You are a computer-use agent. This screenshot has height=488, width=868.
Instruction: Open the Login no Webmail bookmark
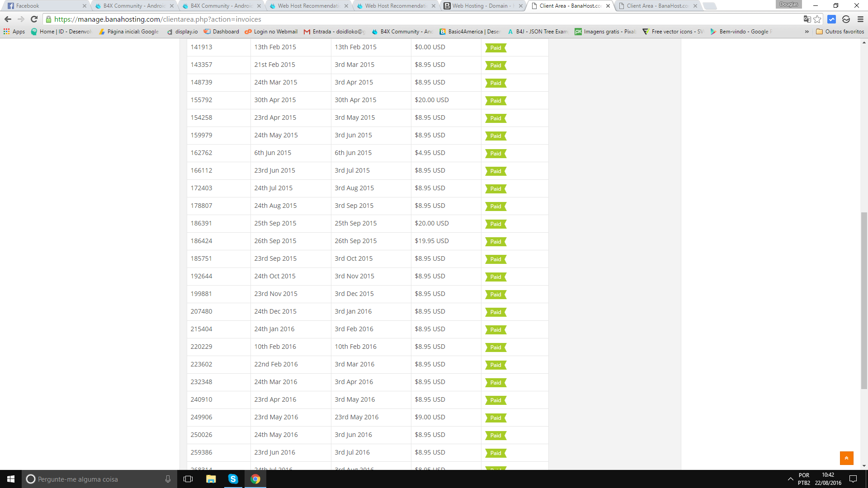(271, 32)
